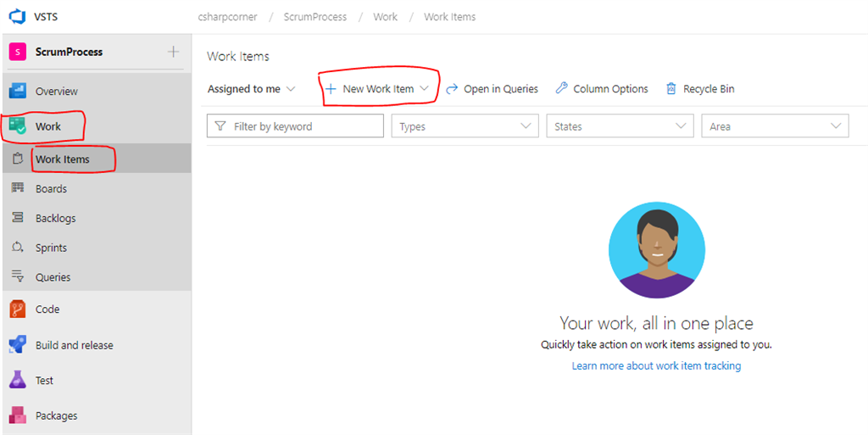
Task: Click the Sprints cycle icon
Action: (x=18, y=248)
